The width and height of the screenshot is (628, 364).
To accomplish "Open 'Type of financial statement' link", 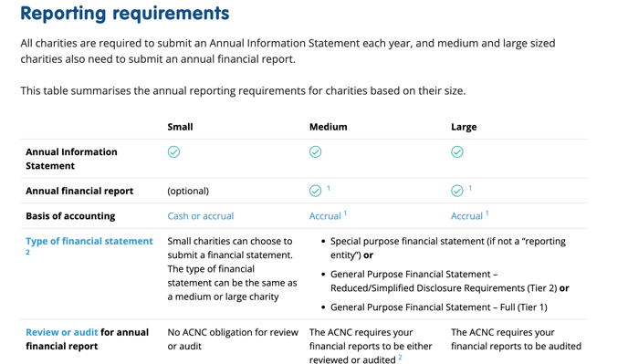I will pyautogui.click(x=89, y=241).
